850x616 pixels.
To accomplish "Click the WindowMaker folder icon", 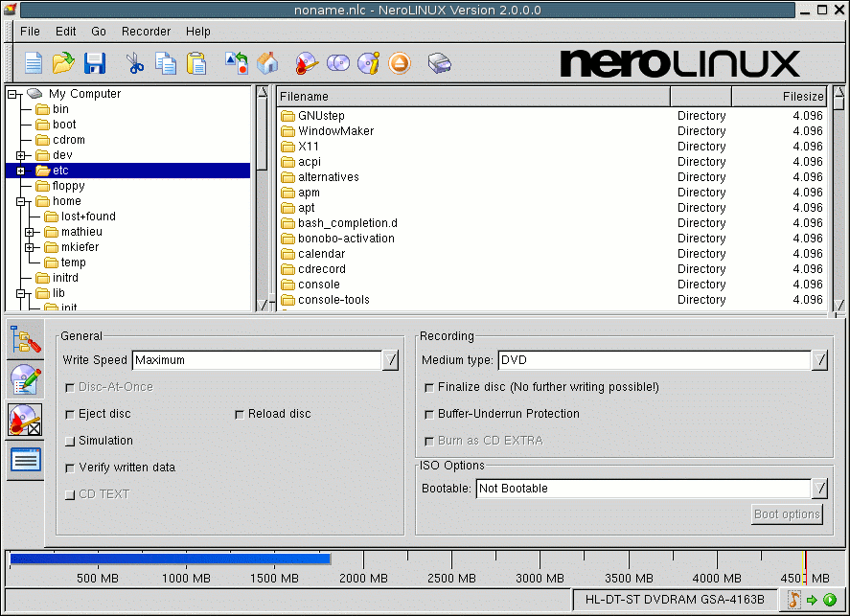I will coord(287,131).
